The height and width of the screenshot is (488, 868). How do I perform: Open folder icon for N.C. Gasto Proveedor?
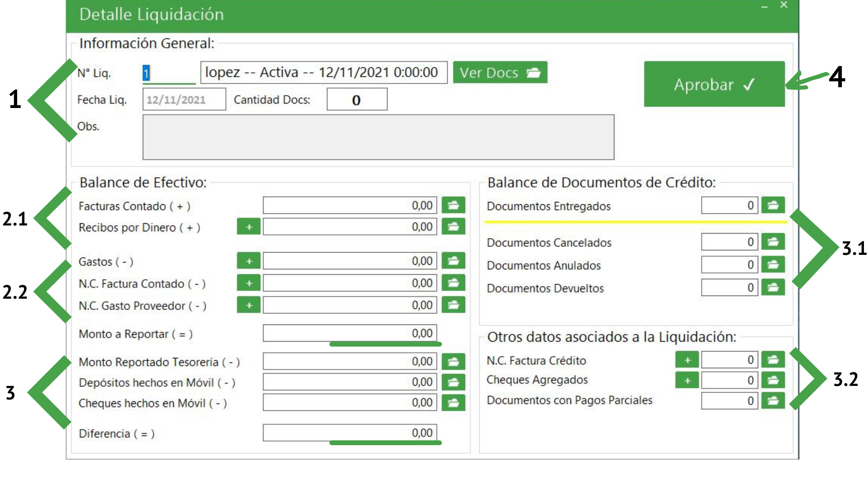[453, 305]
